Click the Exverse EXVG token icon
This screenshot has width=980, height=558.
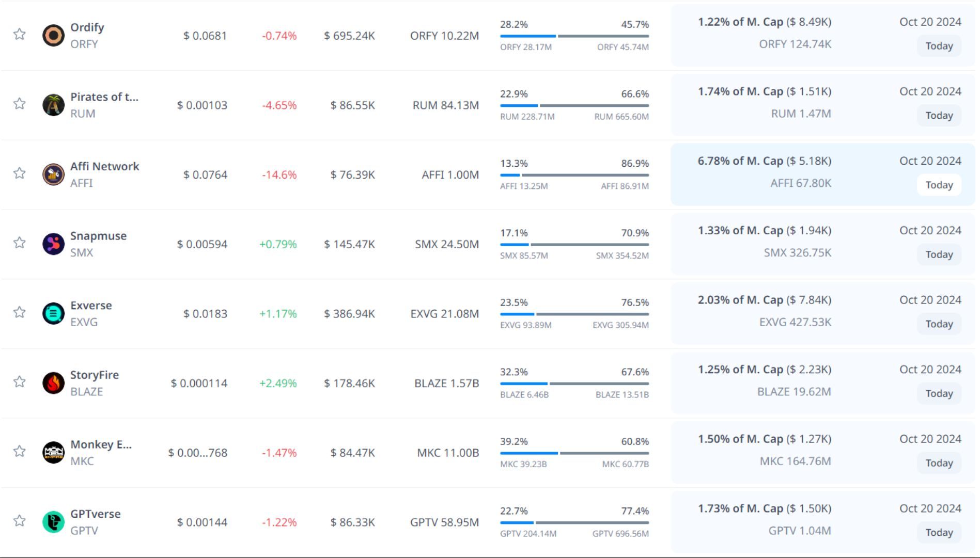(53, 314)
